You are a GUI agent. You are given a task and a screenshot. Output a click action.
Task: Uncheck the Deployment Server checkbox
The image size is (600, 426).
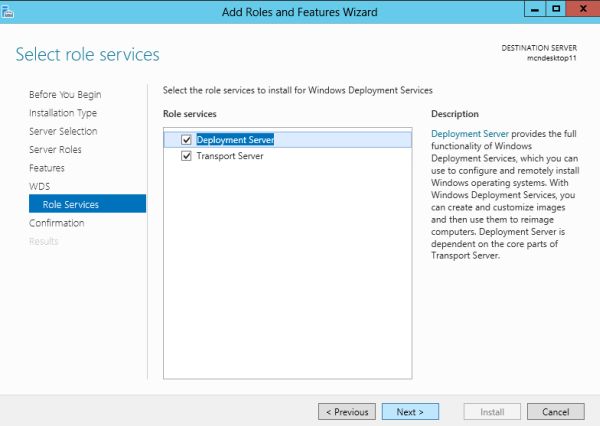(186, 140)
